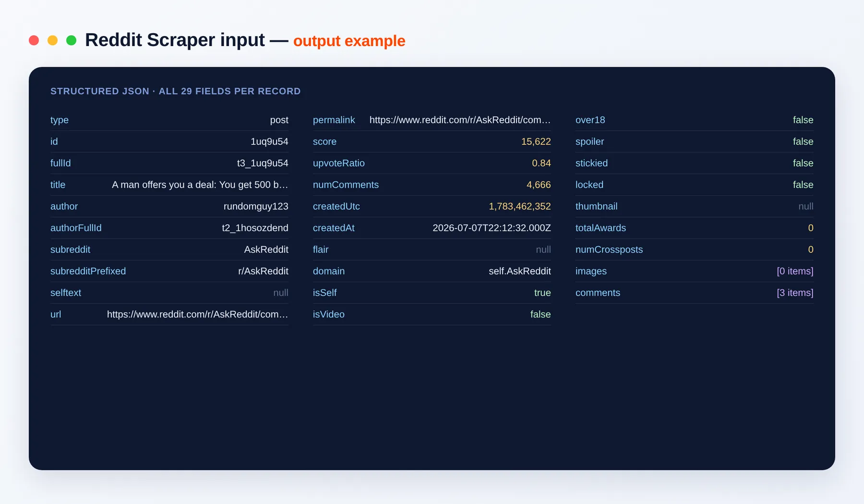Click the null value in the thumbnail row
The height and width of the screenshot is (504, 864).
pos(806,206)
